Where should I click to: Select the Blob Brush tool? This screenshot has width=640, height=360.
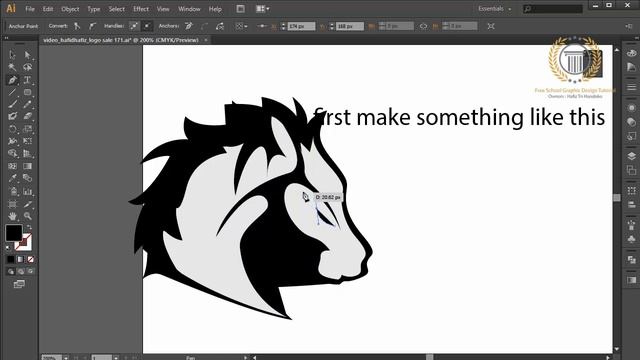click(x=12, y=117)
